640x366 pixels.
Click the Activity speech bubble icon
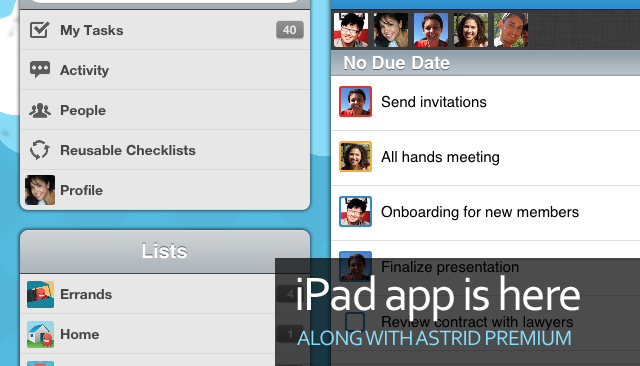[40, 70]
